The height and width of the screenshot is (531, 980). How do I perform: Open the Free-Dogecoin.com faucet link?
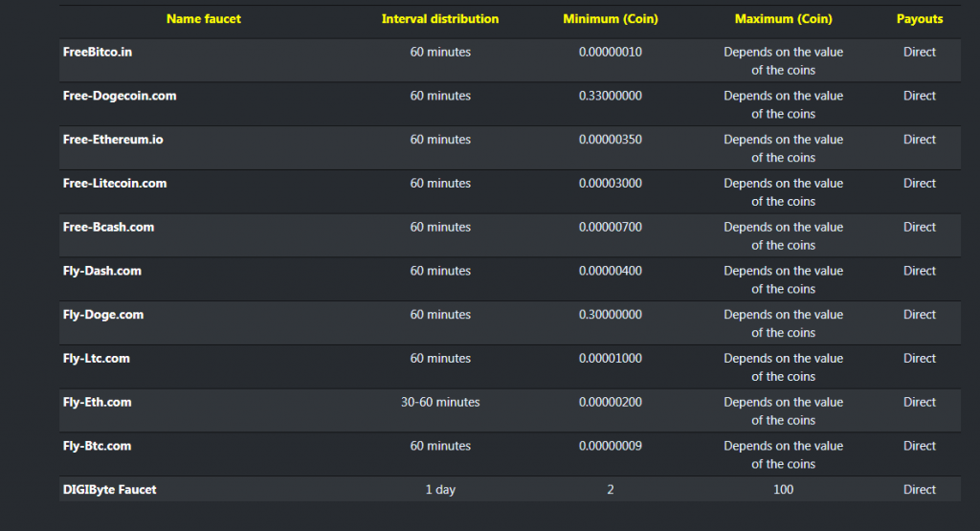[x=120, y=96]
